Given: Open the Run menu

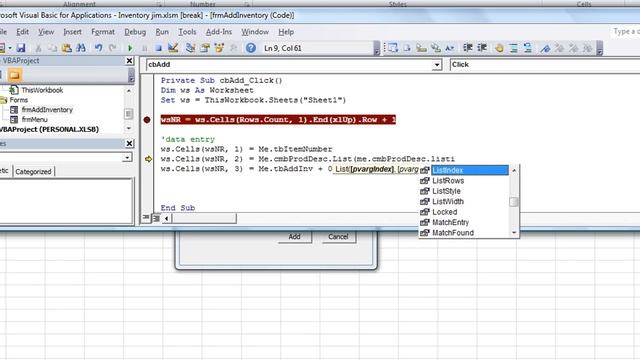Looking at the screenshot, I should tap(162, 32).
